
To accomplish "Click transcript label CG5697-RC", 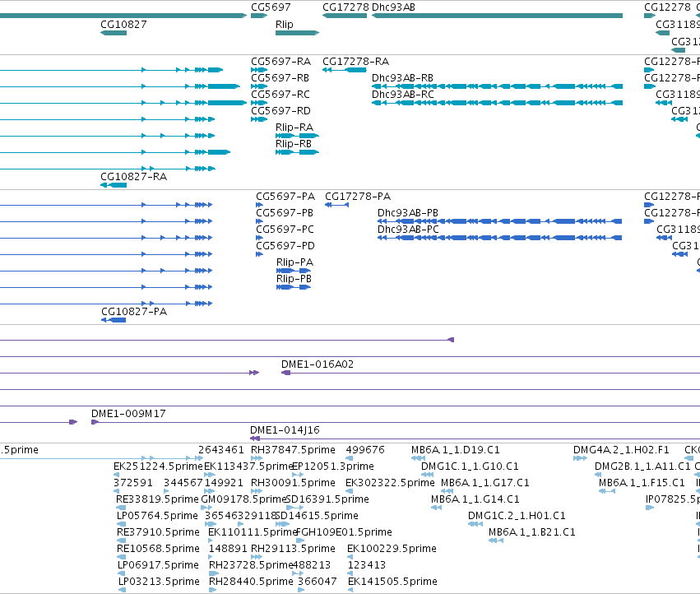I will click(x=280, y=95).
